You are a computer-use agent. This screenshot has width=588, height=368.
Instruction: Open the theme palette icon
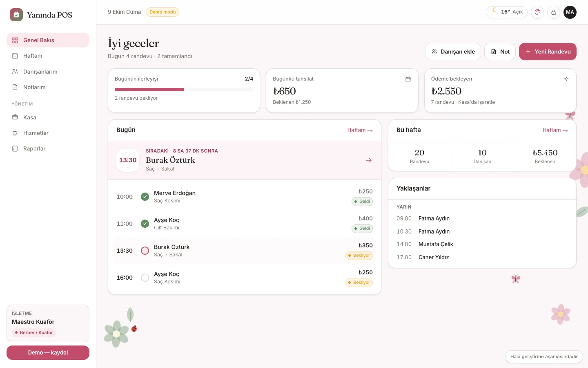point(537,12)
